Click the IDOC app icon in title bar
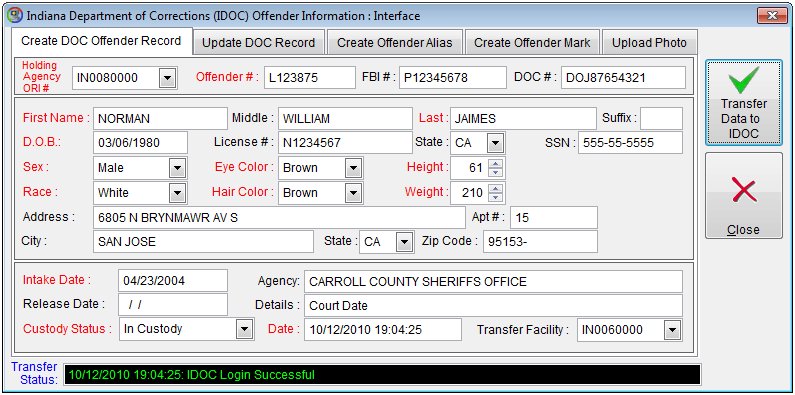Screen dimensions: 795x395 click(15, 16)
